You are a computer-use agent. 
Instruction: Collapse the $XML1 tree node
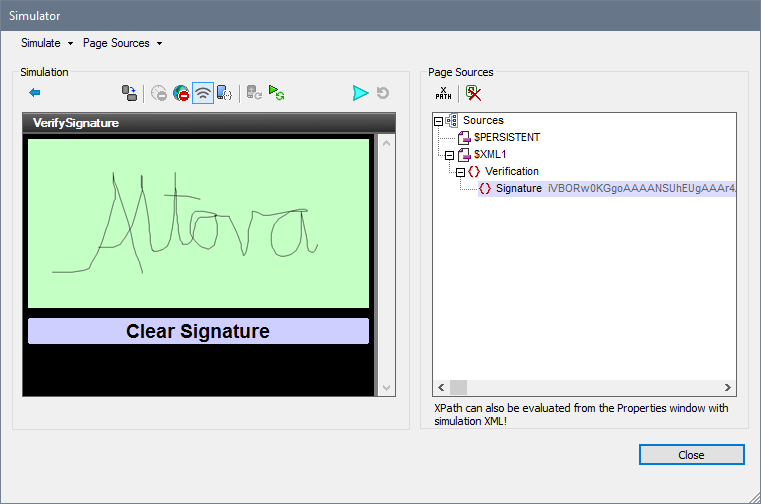point(449,155)
